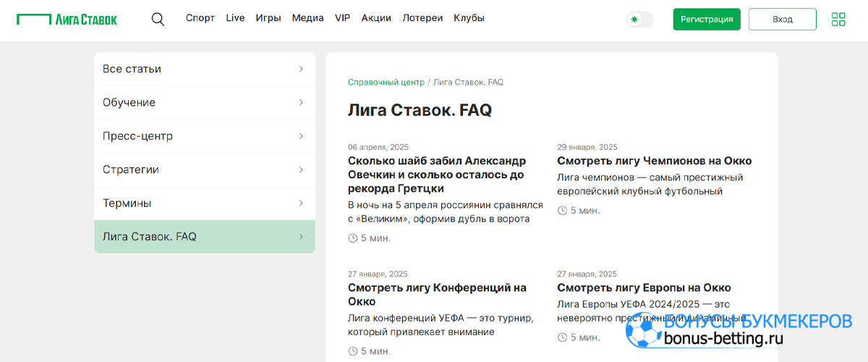Open Смотреть лигу Европы на Окко article
This screenshot has width=868, height=362.
point(644,287)
